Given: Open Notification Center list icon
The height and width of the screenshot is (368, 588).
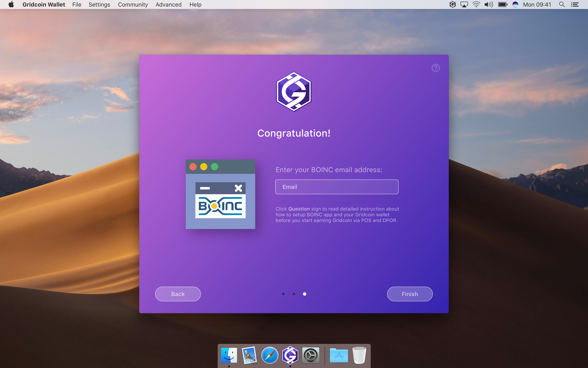Looking at the screenshot, I should [x=575, y=4].
